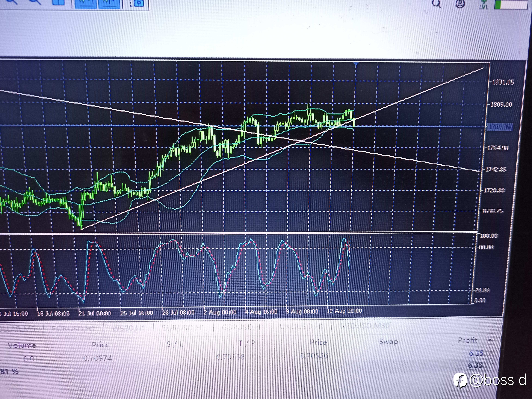
Task: Click the small x beside the T/P value
Action: (254, 356)
